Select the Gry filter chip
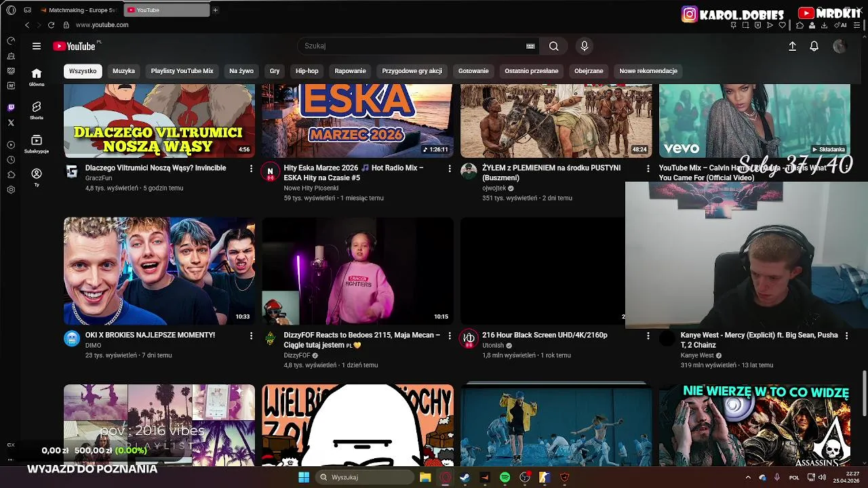This screenshot has height=488, width=868. click(x=275, y=71)
